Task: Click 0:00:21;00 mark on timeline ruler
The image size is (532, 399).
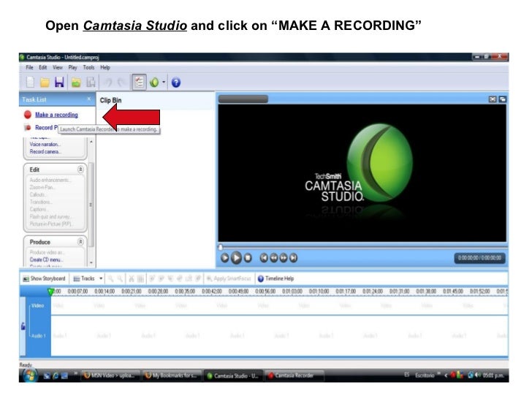Action: pos(132,291)
